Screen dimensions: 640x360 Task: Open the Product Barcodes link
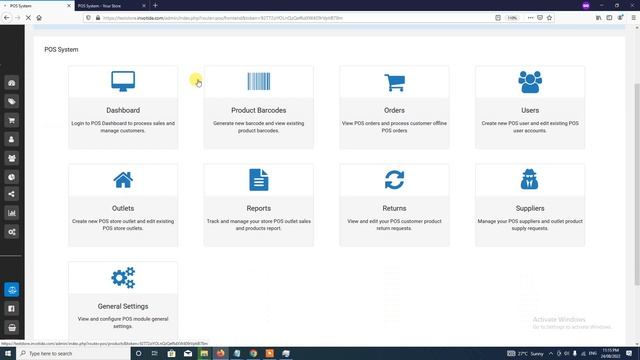pos(259,110)
